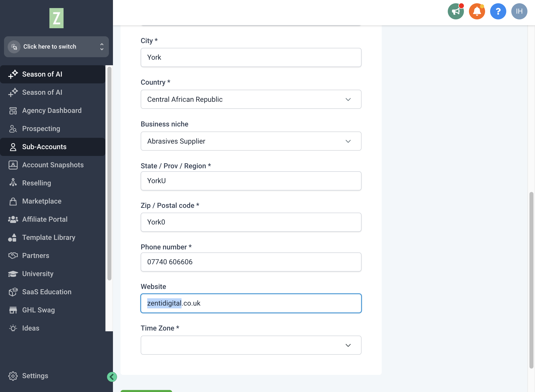Open the Click here to switch selector
This screenshot has width=535, height=392.
click(x=56, y=47)
